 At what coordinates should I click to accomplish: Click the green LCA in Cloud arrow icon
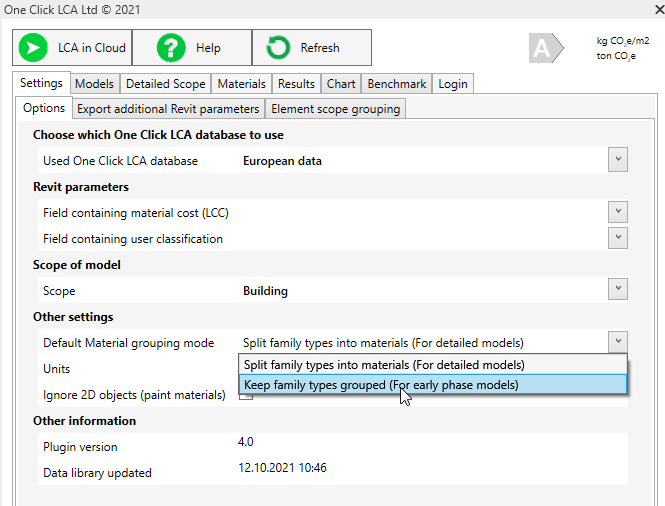[x=33, y=48]
